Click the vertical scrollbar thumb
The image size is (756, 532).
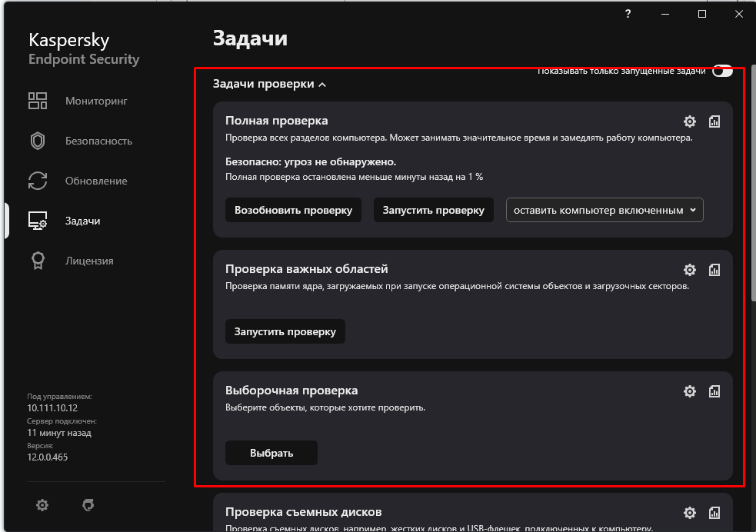click(x=753, y=183)
